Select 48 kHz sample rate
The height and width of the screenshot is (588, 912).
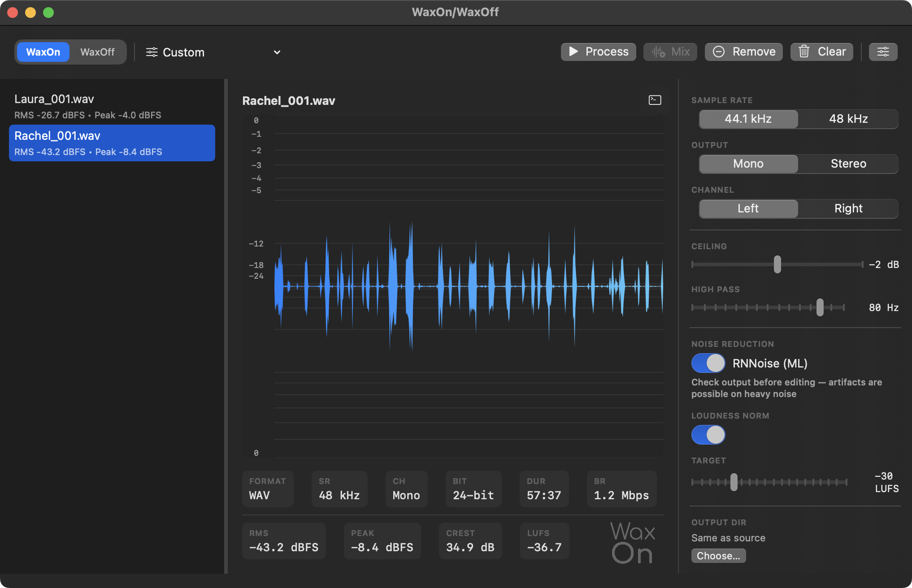(x=847, y=119)
